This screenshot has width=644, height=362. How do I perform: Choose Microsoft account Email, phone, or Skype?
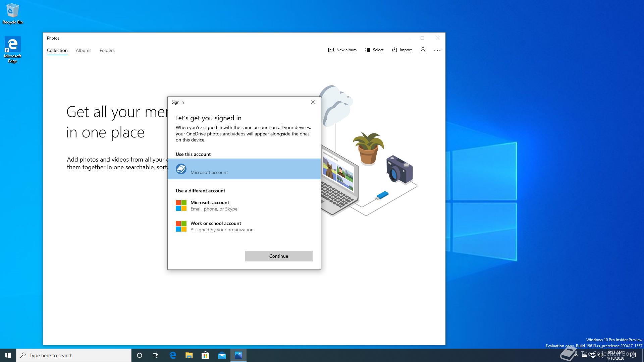[x=244, y=205]
